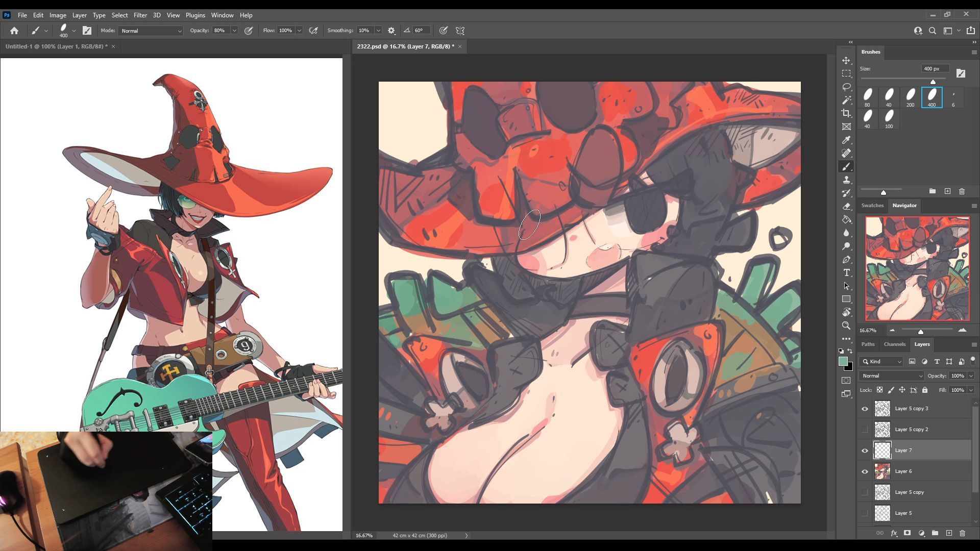
Task: Toggle lock all layer attributes
Action: pyautogui.click(x=924, y=390)
